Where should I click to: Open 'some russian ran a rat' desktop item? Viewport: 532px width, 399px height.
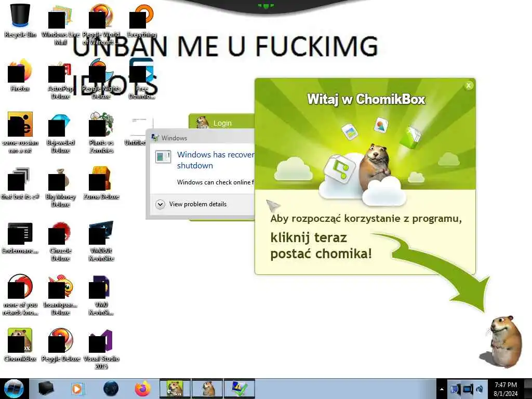(20, 132)
